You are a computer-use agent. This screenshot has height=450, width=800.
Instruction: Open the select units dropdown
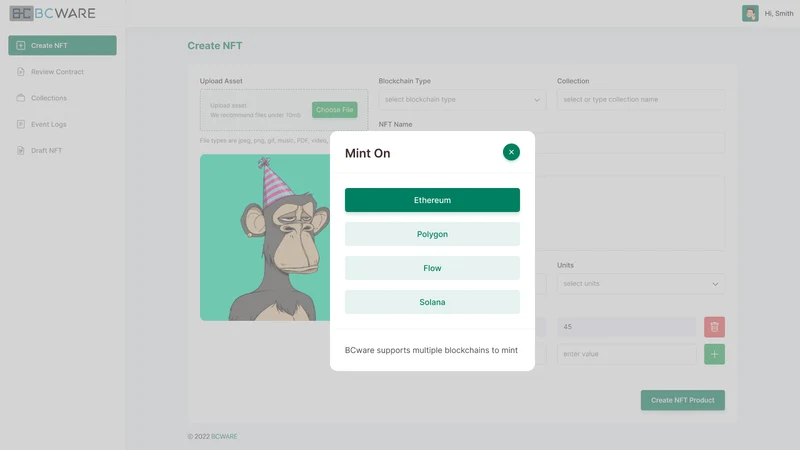point(641,284)
